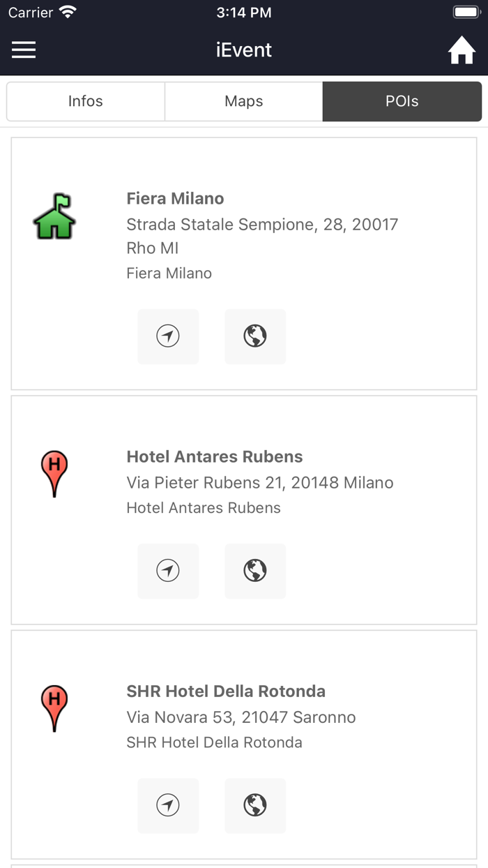Screen dimensions: 488x868
Task: Tap SHR Hotel Della Rotonda red pin
Action: pyautogui.click(x=54, y=708)
